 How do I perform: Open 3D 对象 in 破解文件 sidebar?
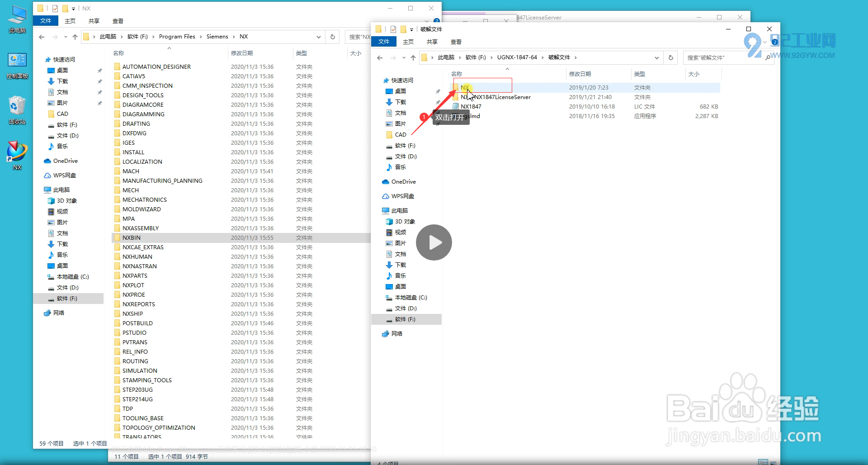405,222
